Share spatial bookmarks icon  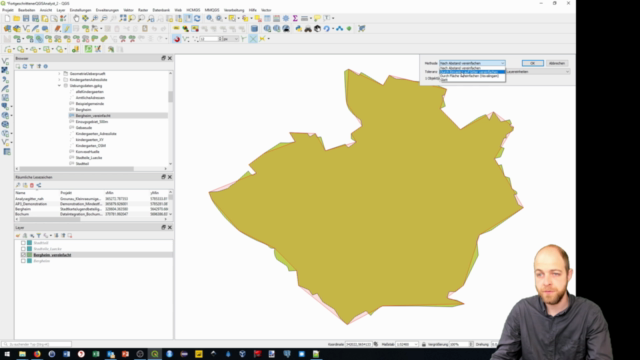(x=39, y=185)
